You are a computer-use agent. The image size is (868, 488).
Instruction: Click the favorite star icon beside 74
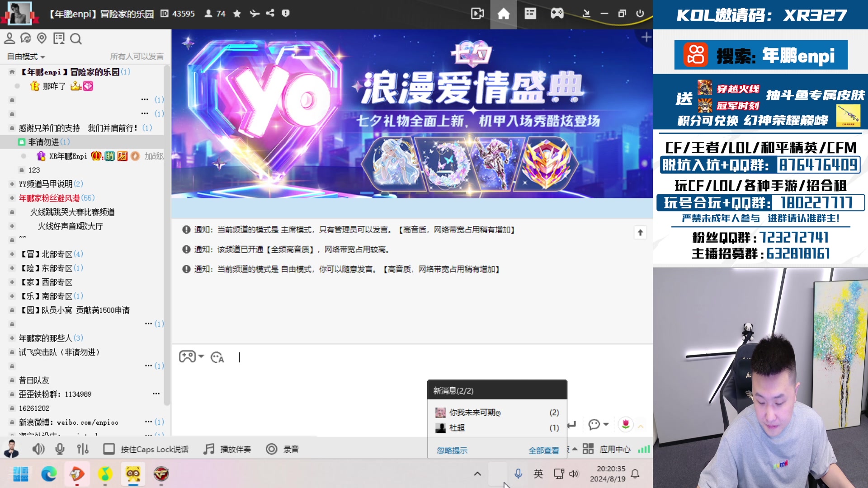(237, 14)
